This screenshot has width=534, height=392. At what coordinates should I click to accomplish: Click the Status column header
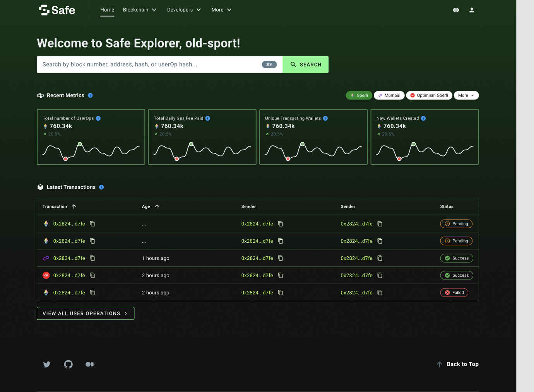(447, 206)
